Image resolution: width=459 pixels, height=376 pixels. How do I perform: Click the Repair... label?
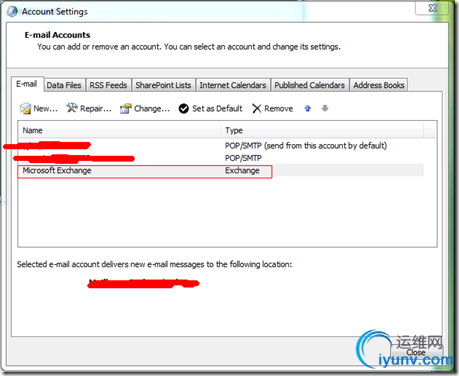[96, 109]
